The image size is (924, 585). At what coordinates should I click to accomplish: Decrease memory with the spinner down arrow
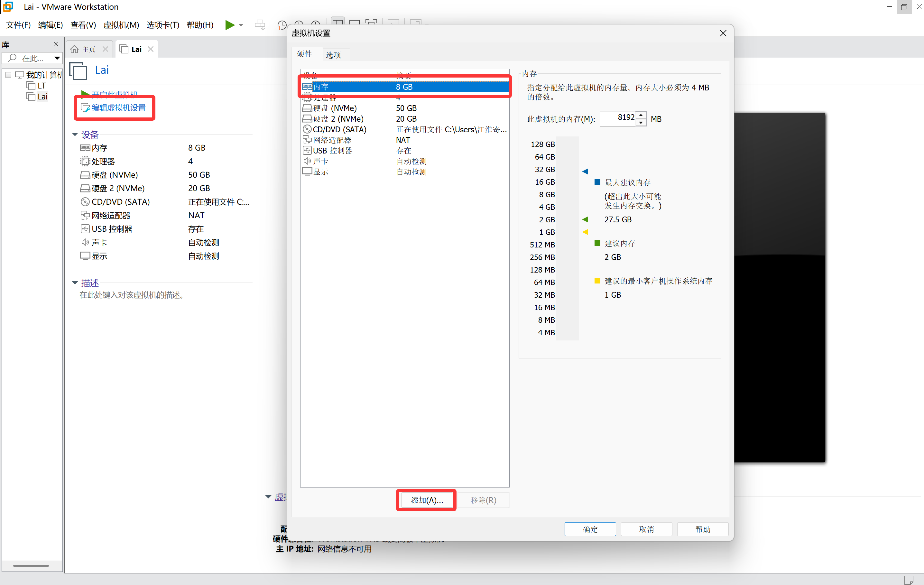(x=641, y=123)
